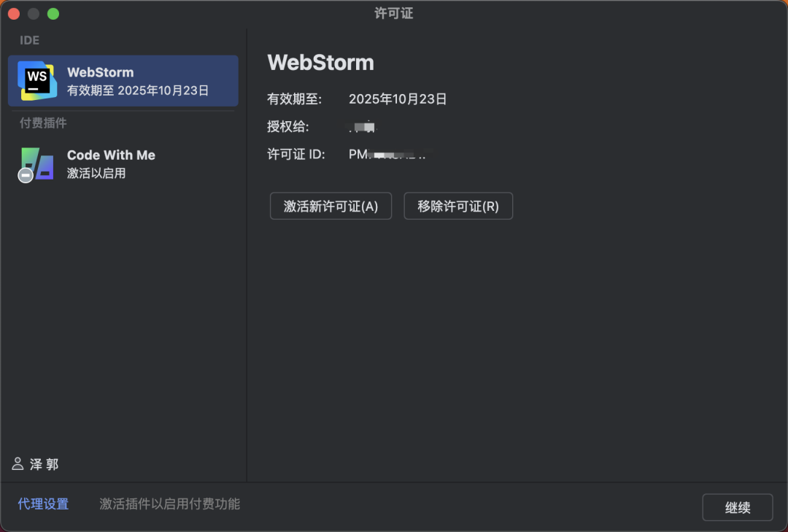Screen dimensions: 788x532
Task: Click the green traffic light window button
Action: click(x=52, y=13)
